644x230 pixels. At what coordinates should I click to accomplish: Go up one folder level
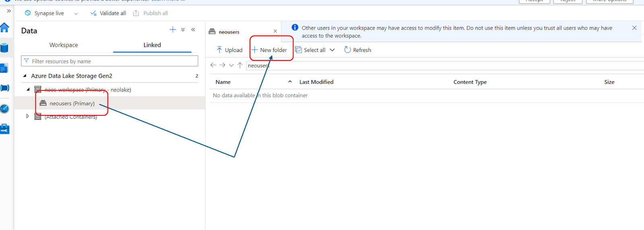point(240,65)
